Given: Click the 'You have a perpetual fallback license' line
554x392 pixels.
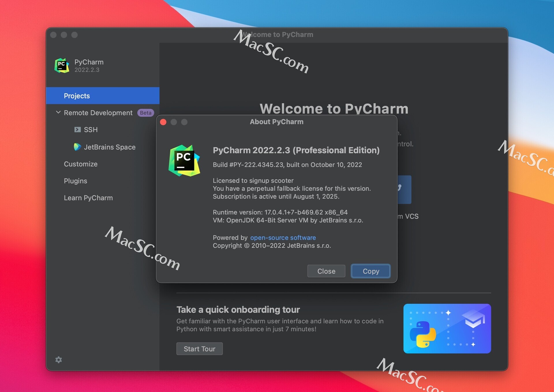Looking at the screenshot, I should tap(292, 188).
